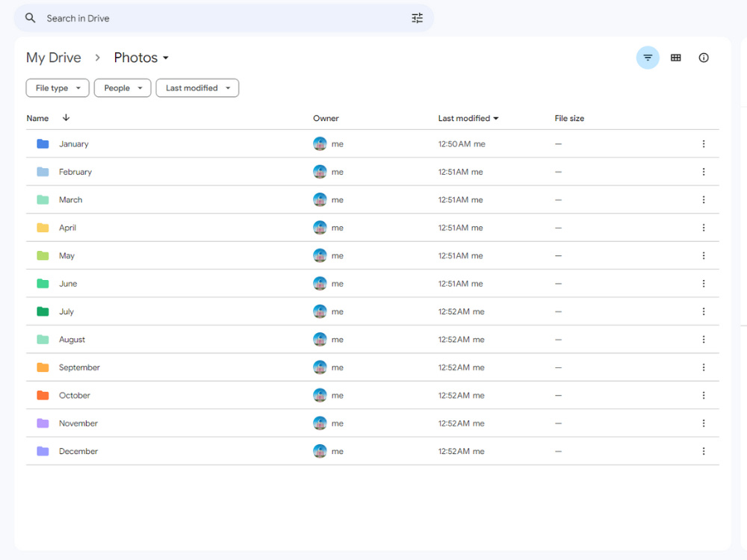The width and height of the screenshot is (747, 560).
Task: Select the October folder name
Action: click(x=74, y=395)
